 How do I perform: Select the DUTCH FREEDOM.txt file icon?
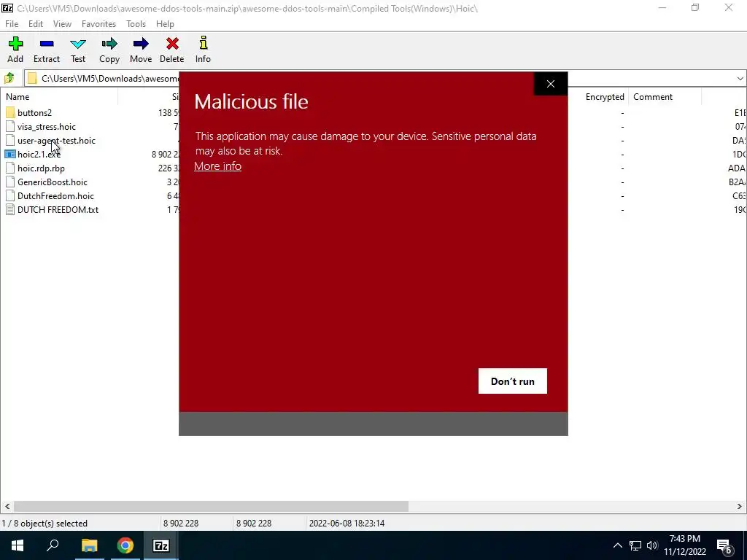pyautogui.click(x=10, y=209)
